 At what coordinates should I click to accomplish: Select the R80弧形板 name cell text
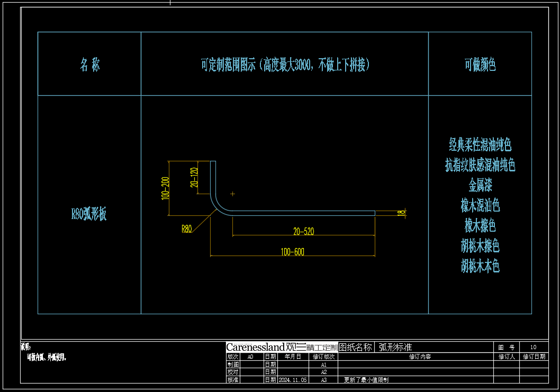[x=89, y=214]
